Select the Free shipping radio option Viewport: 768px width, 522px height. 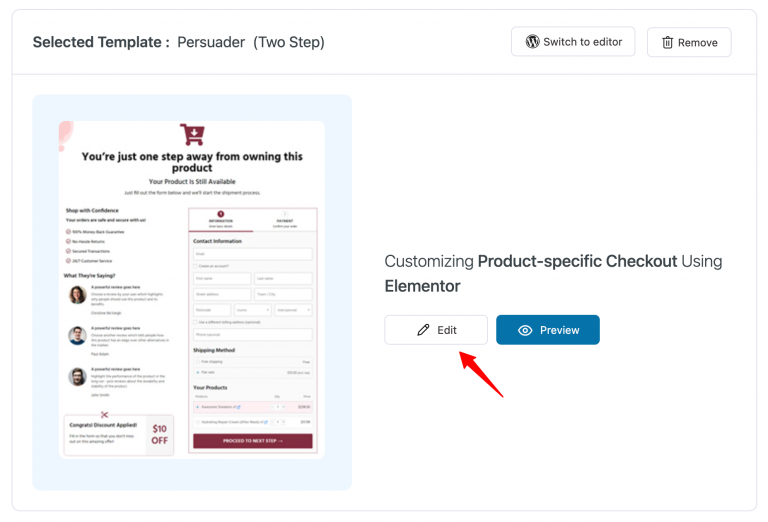click(x=198, y=362)
